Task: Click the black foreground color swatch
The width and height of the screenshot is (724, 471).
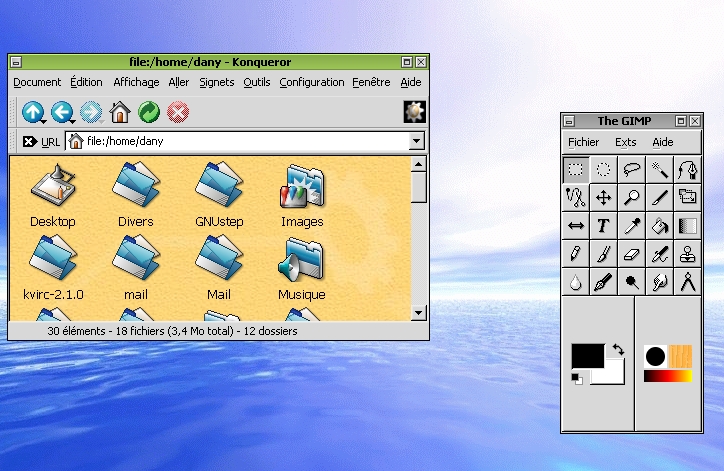Action: pos(588,356)
